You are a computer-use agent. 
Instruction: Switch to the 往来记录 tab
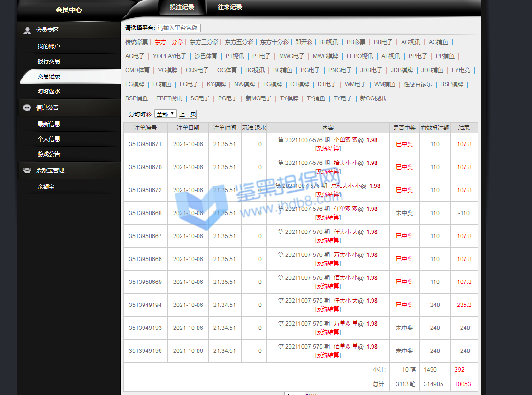click(x=230, y=7)
